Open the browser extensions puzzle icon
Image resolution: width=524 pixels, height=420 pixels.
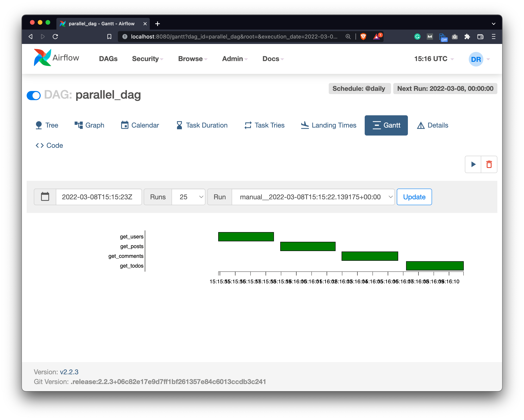coord(467,37)
